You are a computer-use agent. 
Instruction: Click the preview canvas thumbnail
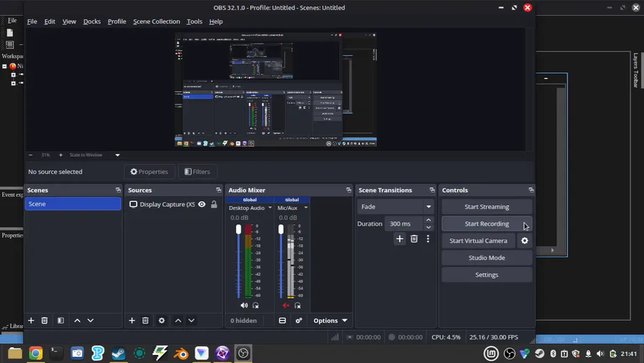tap(276, 89)
